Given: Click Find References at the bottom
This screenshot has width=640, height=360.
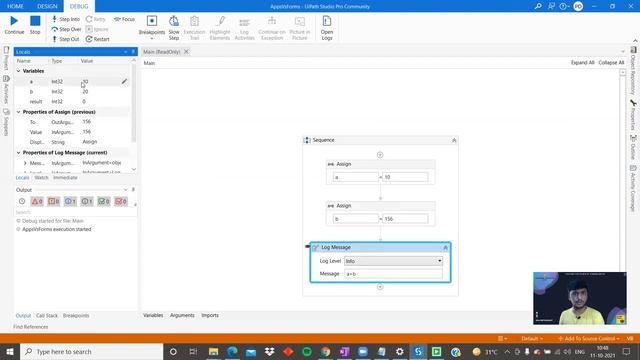Looking at the screenshot, I should pos(31,327).
